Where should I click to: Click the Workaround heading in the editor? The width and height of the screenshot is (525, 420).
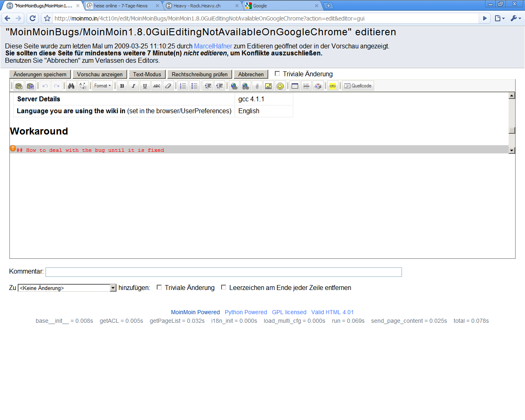(39, 131)
